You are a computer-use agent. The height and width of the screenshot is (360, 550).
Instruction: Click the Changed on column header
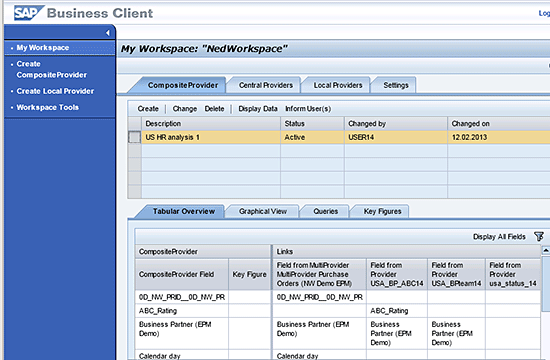click(499, 124)
